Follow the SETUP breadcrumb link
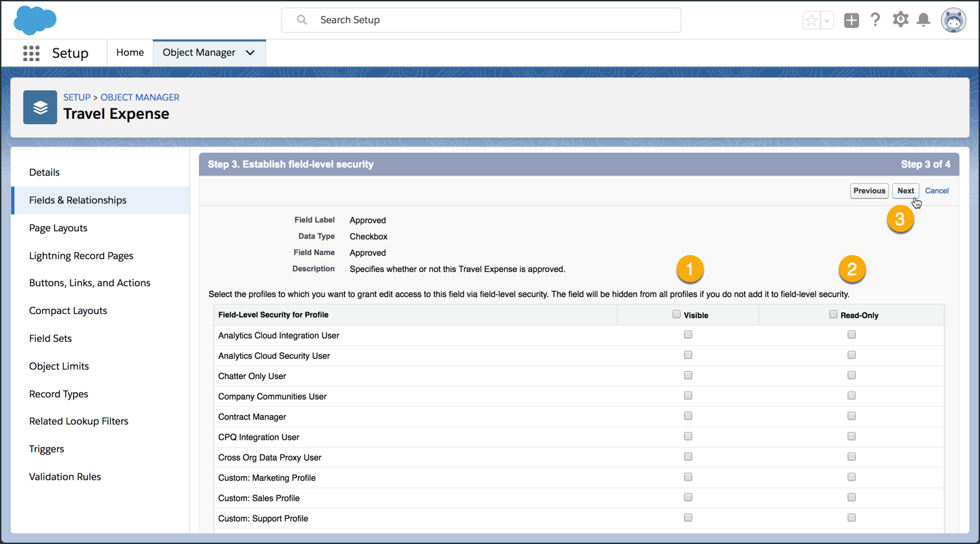The height and width of the screenshot is (544, 980). [x=77, y=97]
